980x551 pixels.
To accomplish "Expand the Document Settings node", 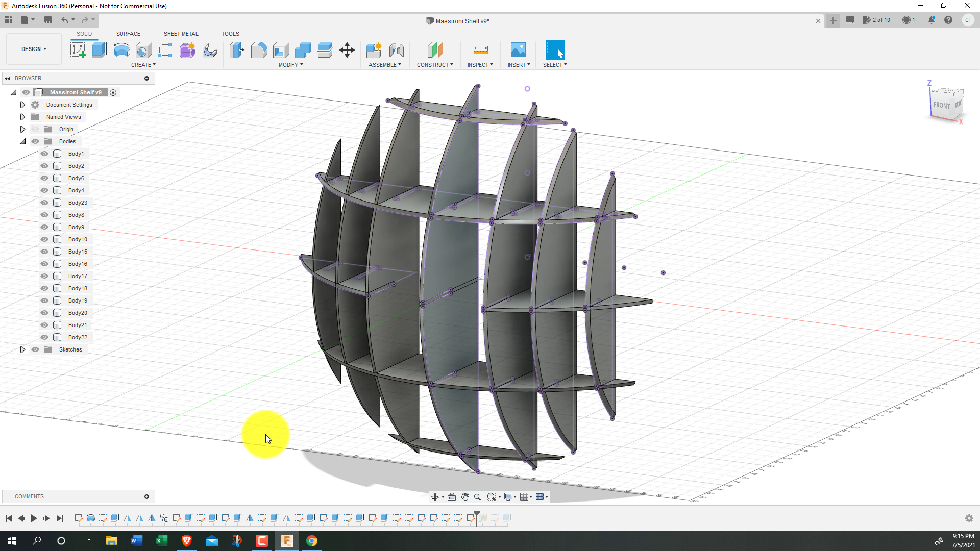I will tap(22, 105).
